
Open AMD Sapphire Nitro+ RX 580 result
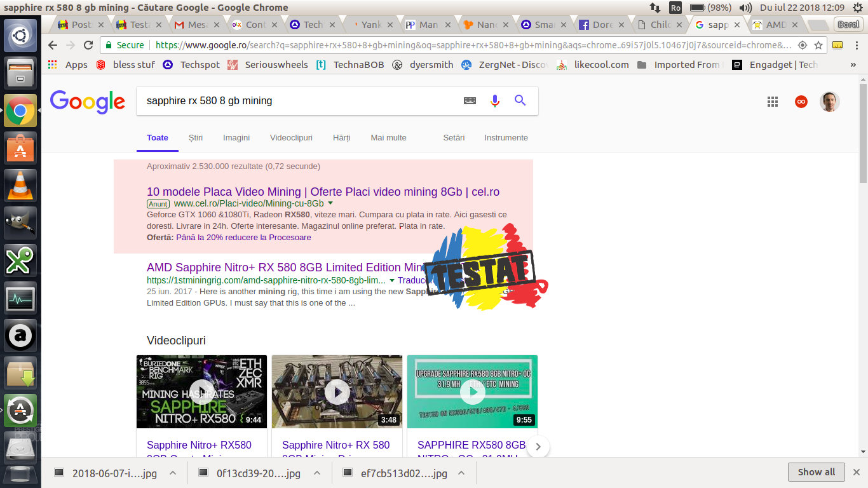click(286, 268)
